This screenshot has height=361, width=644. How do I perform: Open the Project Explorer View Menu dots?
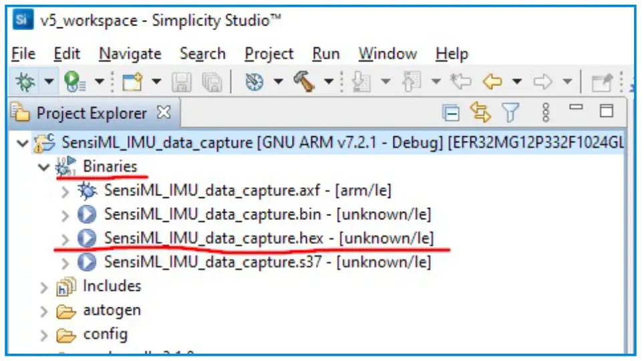click(545, 112)
